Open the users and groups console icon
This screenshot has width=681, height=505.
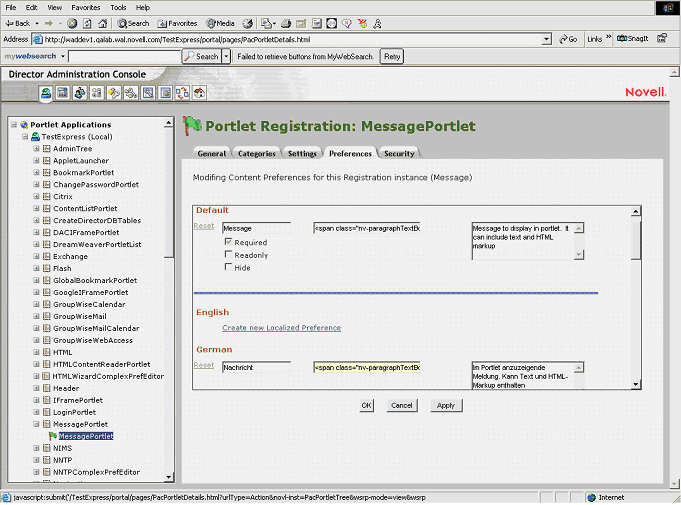pyautogui.click(x=80, y=92)
